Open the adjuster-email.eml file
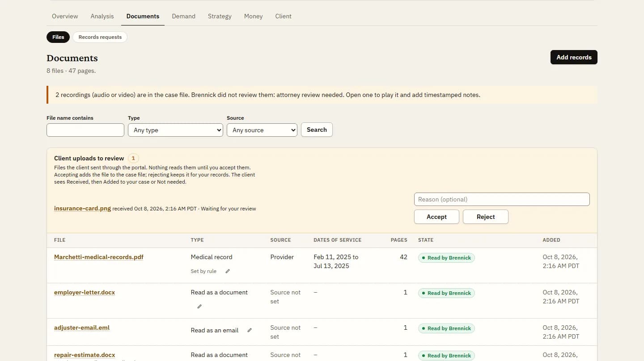644x361 pixels. (82, 327)
